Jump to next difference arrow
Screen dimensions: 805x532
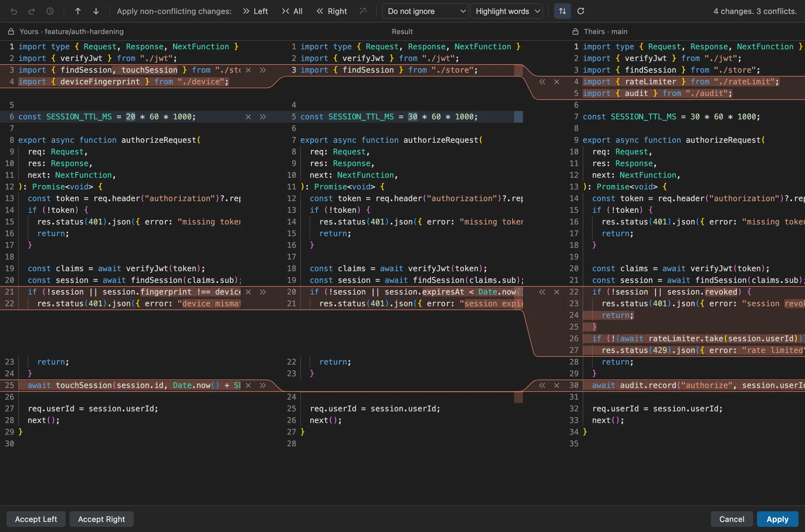point(96,11)
